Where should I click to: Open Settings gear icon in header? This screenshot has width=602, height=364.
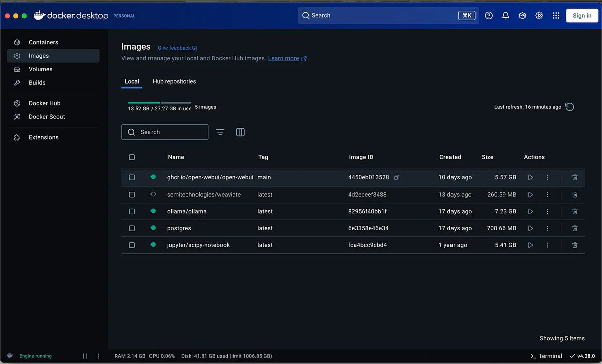pyautogui.click(x=539, y=16)
